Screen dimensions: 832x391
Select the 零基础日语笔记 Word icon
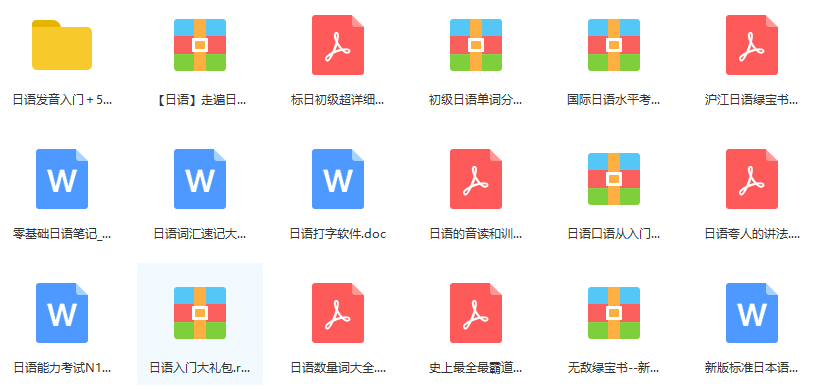pyautogui.click(x=62, y=179)
